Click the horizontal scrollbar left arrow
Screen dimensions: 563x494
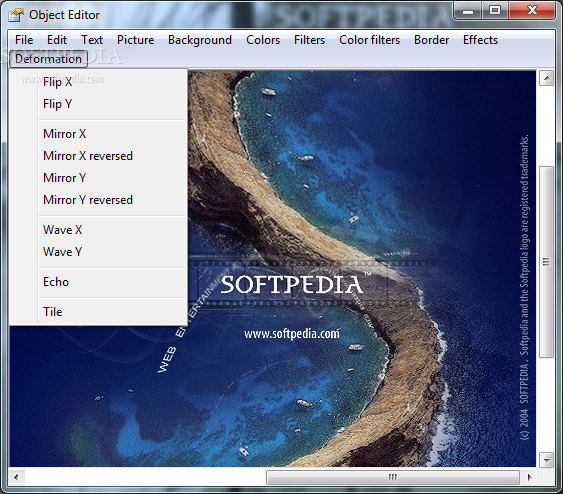click(16, 477)
